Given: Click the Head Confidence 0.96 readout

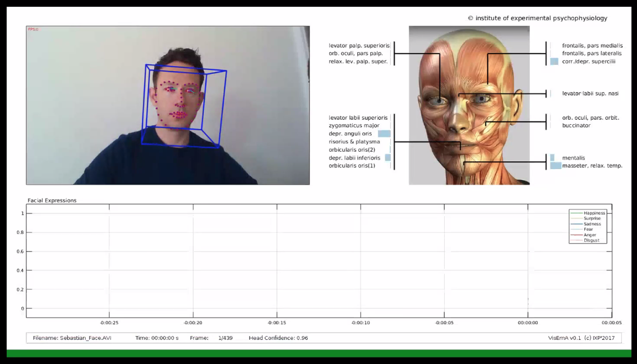Looking at the screenshot, I should (278, 338).
